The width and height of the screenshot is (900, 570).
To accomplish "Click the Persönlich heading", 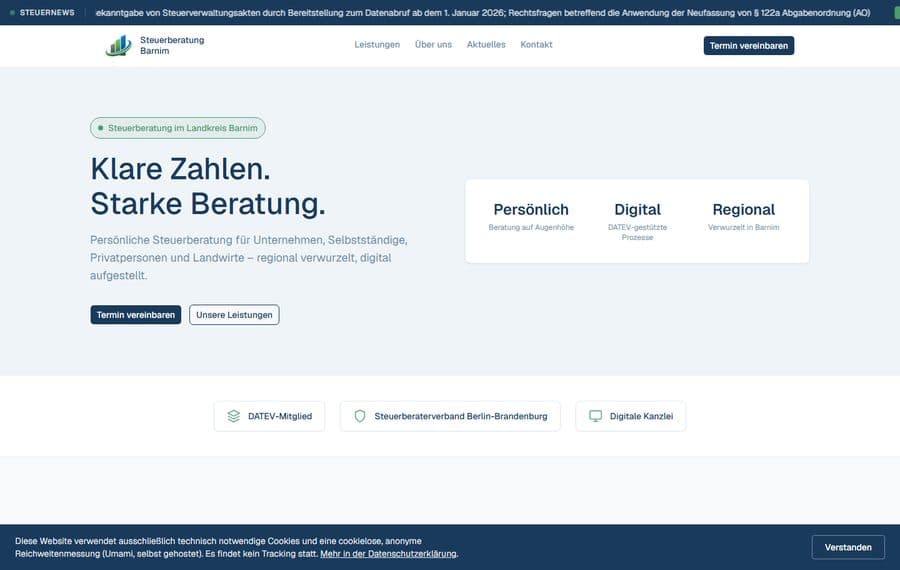I will click(531, 210).
